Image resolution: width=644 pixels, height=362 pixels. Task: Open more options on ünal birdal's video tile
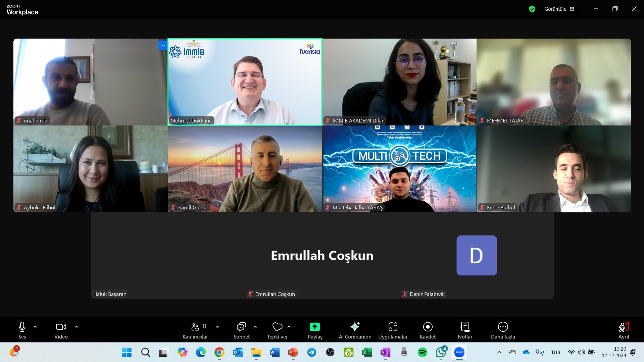pos(162,45)
